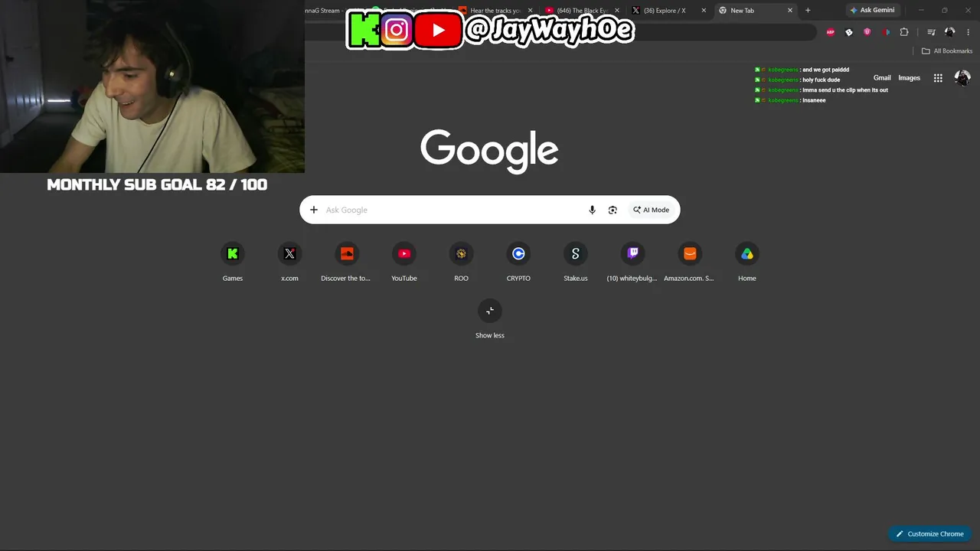Open the x.com shortcut tile

coord(289,262)
